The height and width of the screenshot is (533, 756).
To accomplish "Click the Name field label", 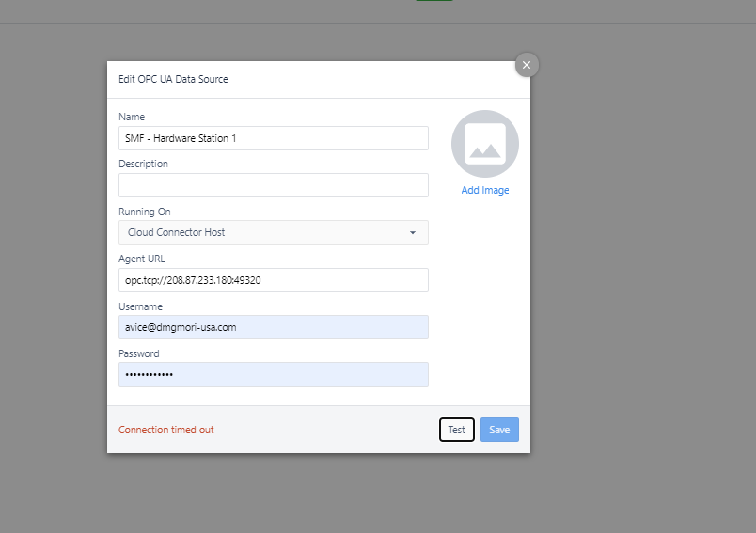I will tap(132, 117).
